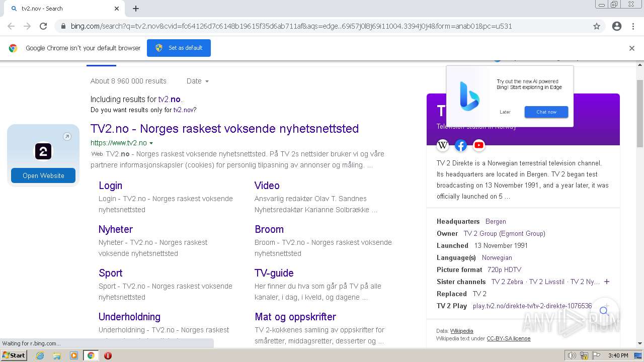The height and width of the screenshot is (362, 644).
Task: Expand more Sister channels with plus
Action: pyautogui.click(x=607, y=282)
